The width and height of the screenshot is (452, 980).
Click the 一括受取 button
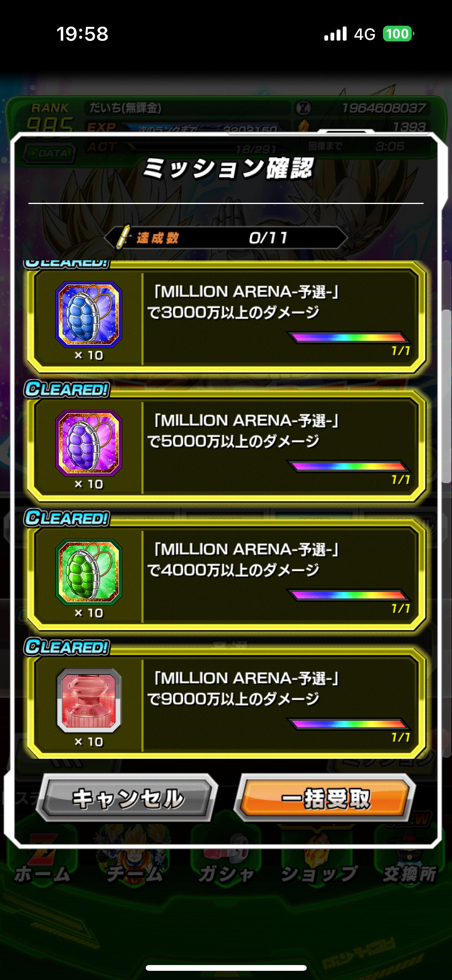pos(325,798)
